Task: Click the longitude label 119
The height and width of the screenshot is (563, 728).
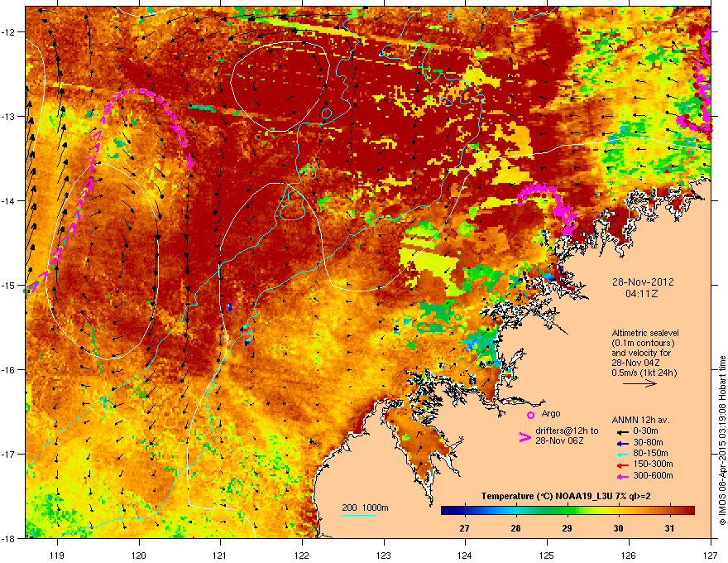Action: (57, 555)
